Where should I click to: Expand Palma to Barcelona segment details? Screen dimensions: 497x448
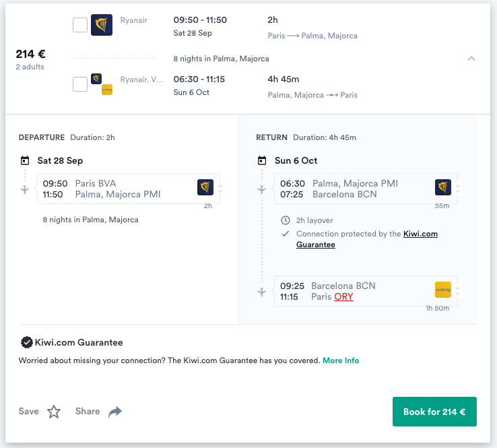pos(458,189)
